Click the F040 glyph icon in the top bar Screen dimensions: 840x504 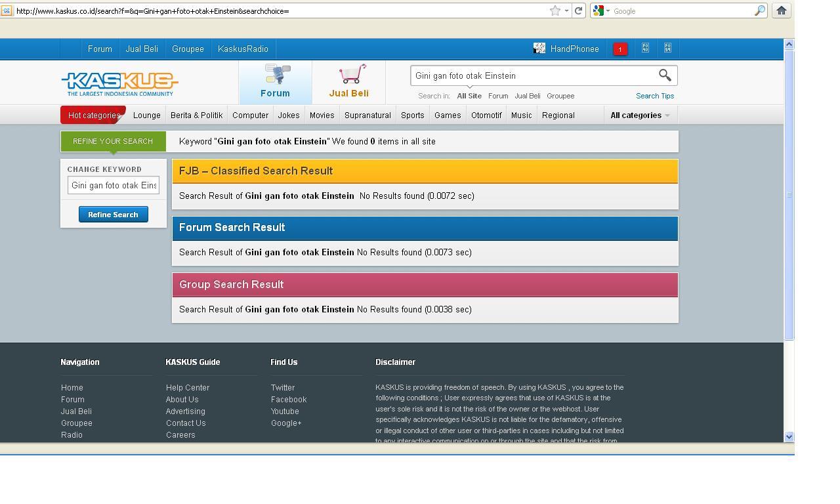pyautogui.click(x=646, y=48)
